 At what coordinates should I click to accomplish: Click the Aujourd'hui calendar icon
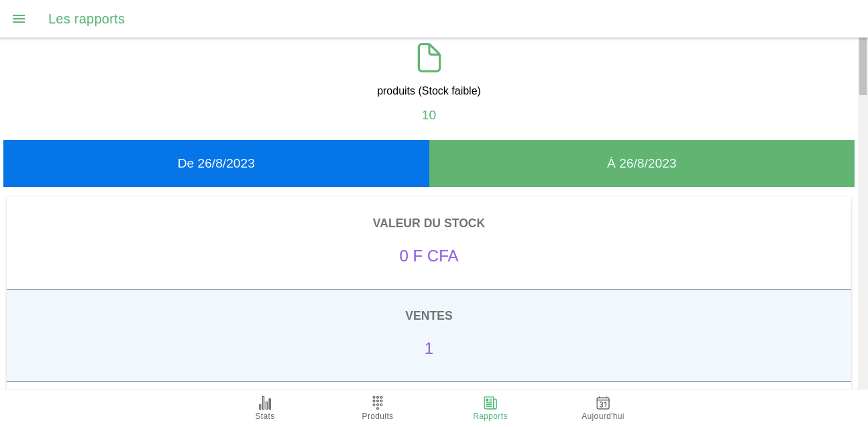(603, 403)
